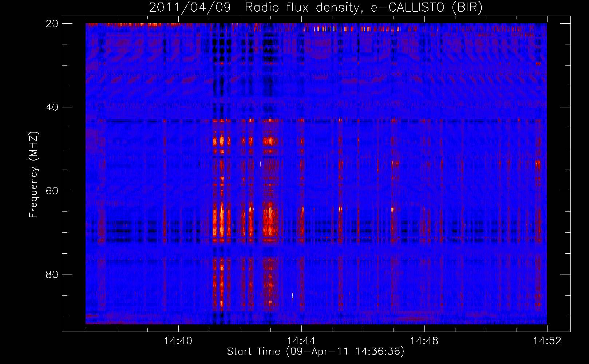Select the y-axis label "Frequency (MHZ)"

pyautogui.click(x=33, y=174)
